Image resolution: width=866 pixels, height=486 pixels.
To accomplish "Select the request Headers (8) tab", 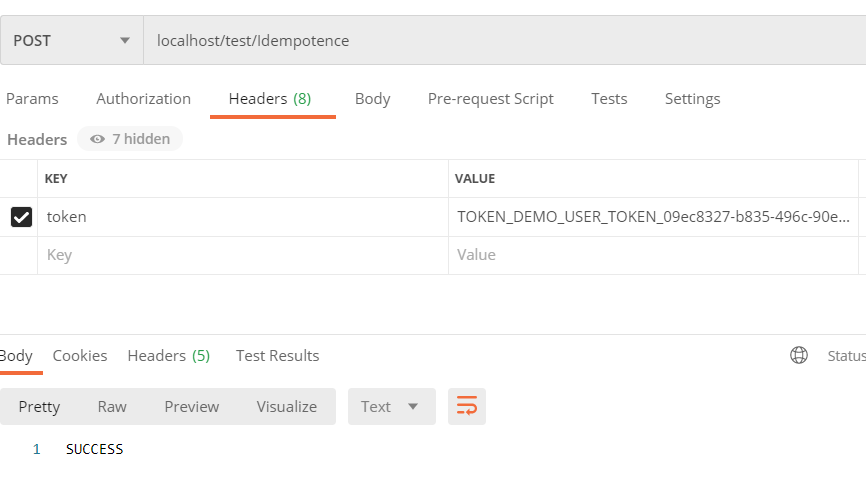I will pos(270,99).
